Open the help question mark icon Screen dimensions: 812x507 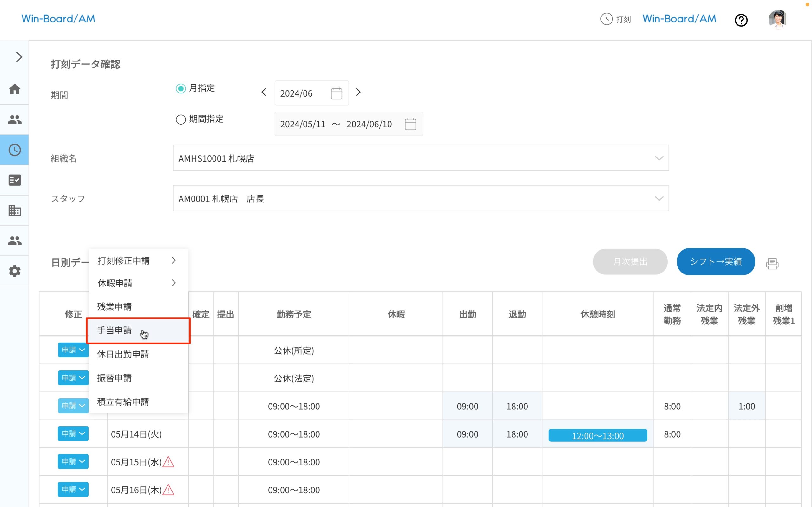click(741, 20)
